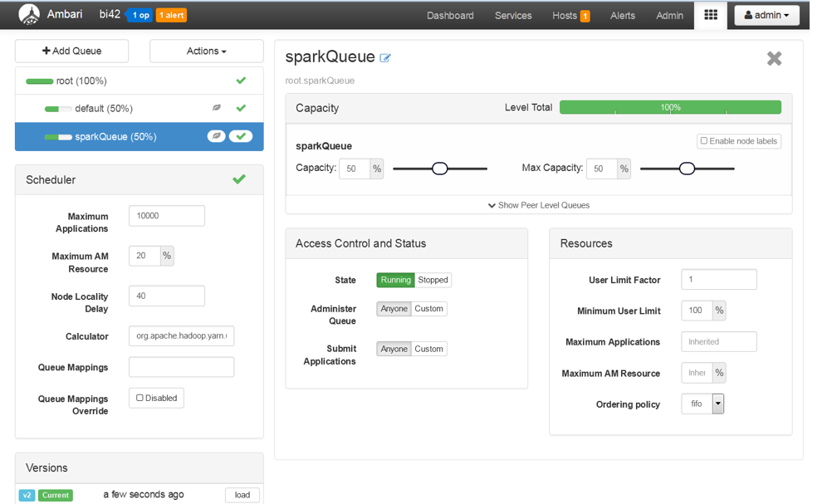The image size is (832, 504).
Task: Click the Capacity percentage input
Action: pyautogui.click(x=355, y=169)
